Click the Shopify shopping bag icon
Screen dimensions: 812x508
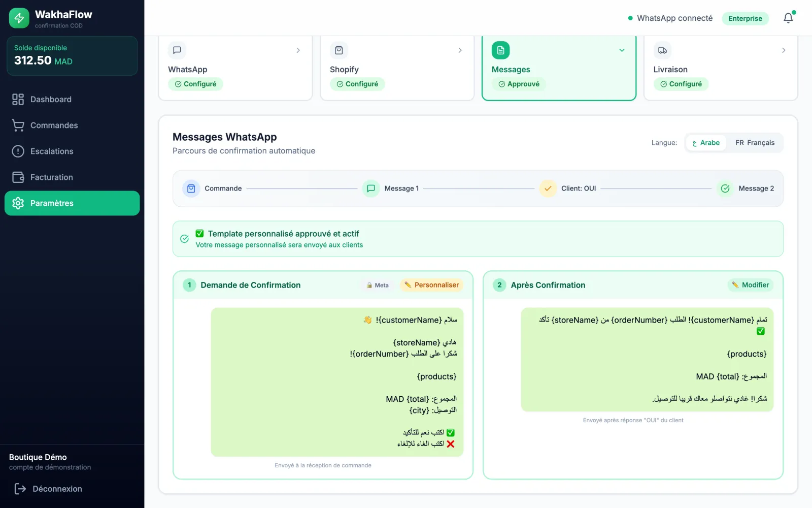(339, 50)
